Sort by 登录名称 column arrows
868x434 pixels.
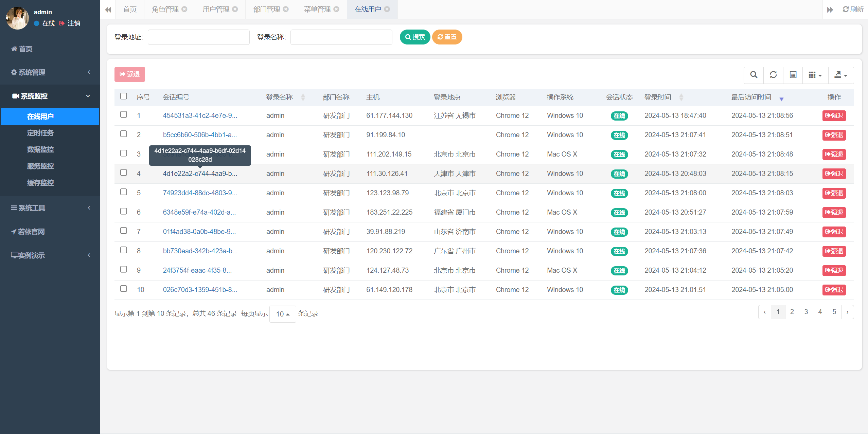click(303, 97)
